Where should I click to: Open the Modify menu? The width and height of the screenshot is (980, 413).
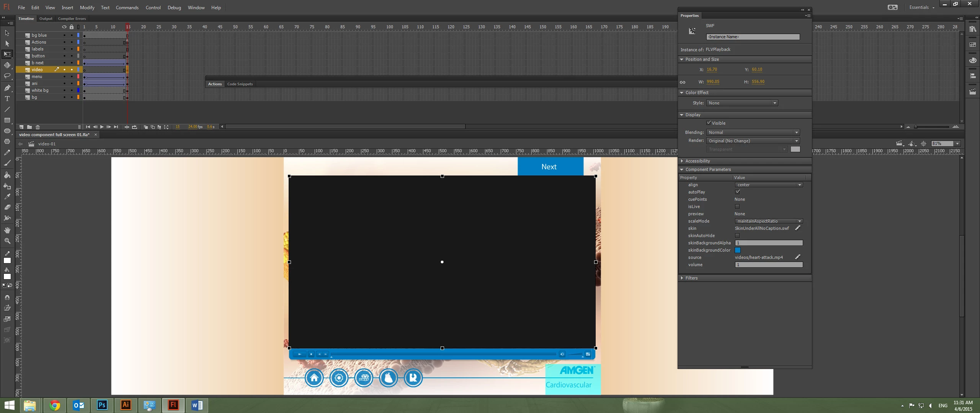tap(87, 7)
